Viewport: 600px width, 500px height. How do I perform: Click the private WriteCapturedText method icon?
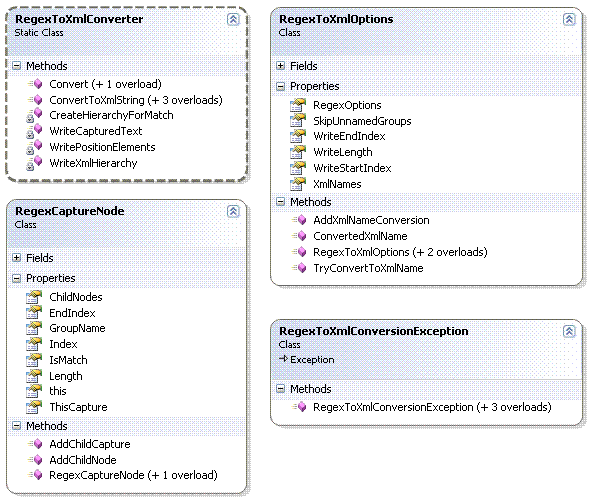(34, 131)
